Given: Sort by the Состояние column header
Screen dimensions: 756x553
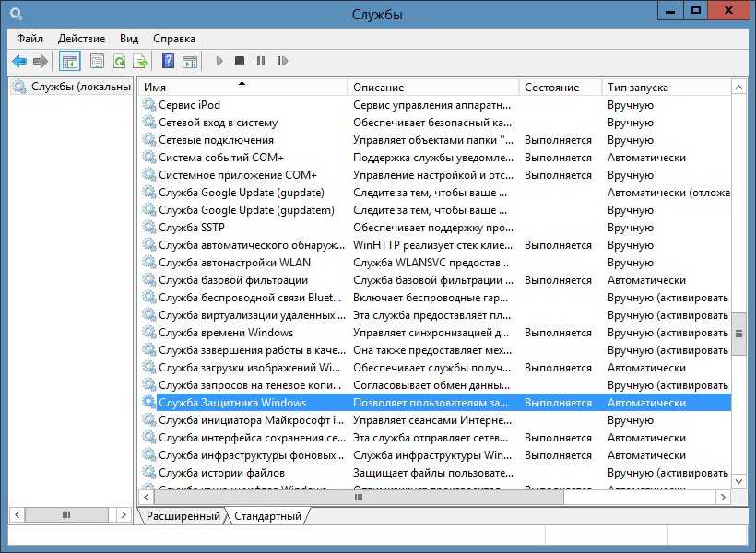Looking at the screenshot, I should (559, 88).
